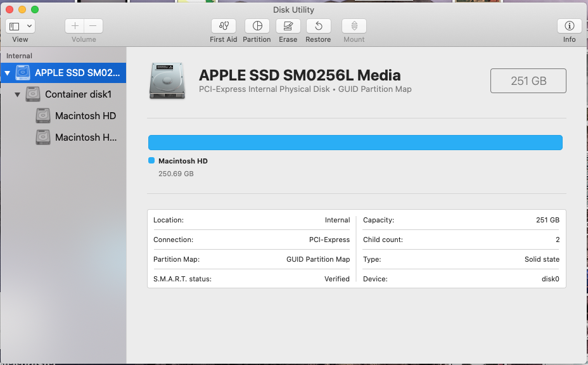Click the large hard drive image
The width and height of the screenshot is (588, 365).
tap(167, 81)
